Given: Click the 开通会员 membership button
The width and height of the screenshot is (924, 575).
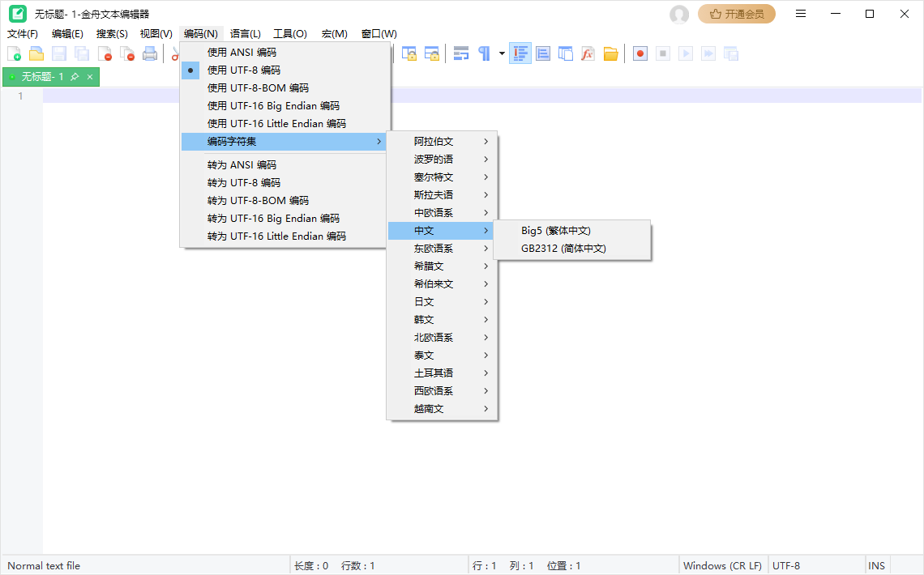Looking at the screenshot, I should pyautogui.click(x=737, y=14).
